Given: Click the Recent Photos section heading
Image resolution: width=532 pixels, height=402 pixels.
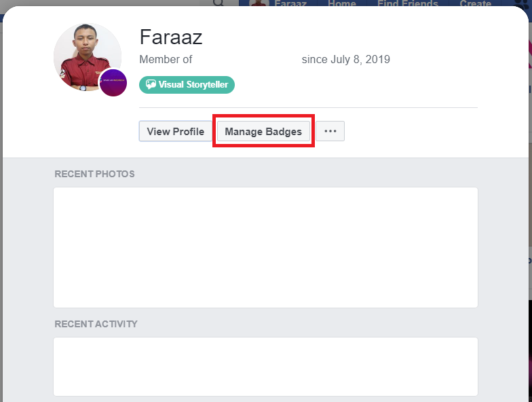Looking at the screenshot, I should (x=94, y=174).
